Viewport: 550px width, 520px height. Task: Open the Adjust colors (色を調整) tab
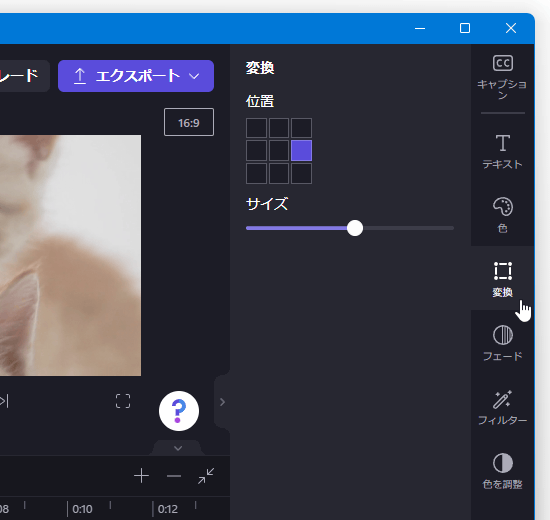click(502, 471)
